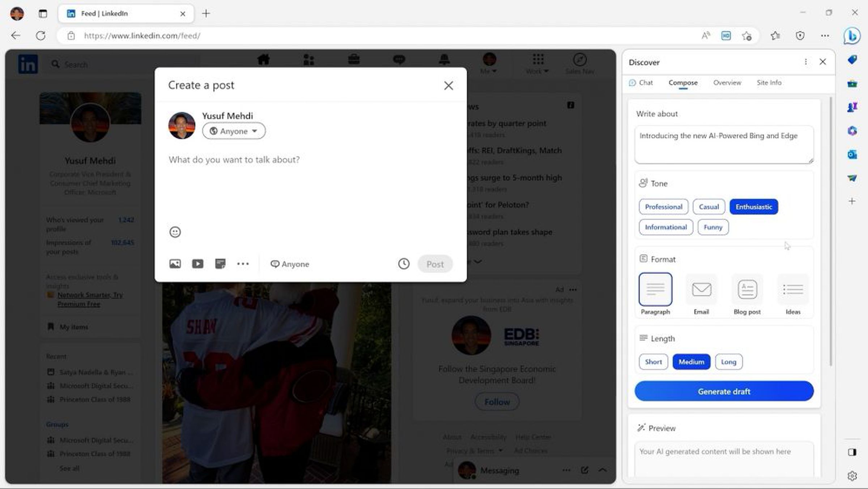
Task: Expand the more options ellipsis menu in composer
Action: (243, 264)
